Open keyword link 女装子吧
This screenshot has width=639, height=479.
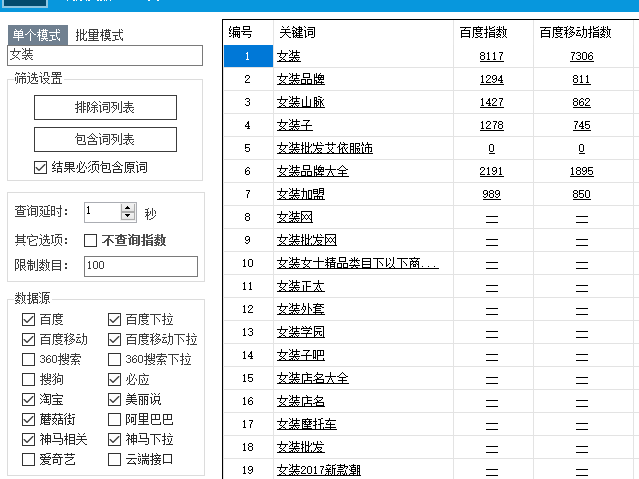point(301,355)
